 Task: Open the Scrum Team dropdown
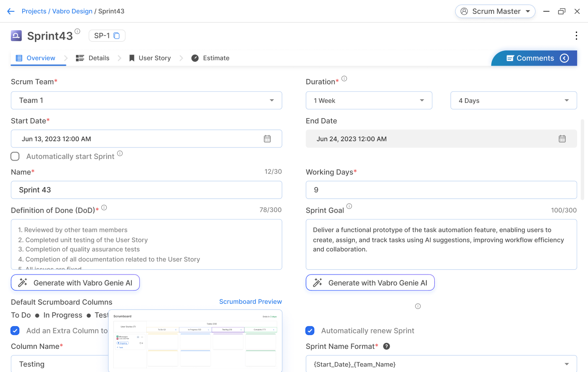tap(146, 100)
